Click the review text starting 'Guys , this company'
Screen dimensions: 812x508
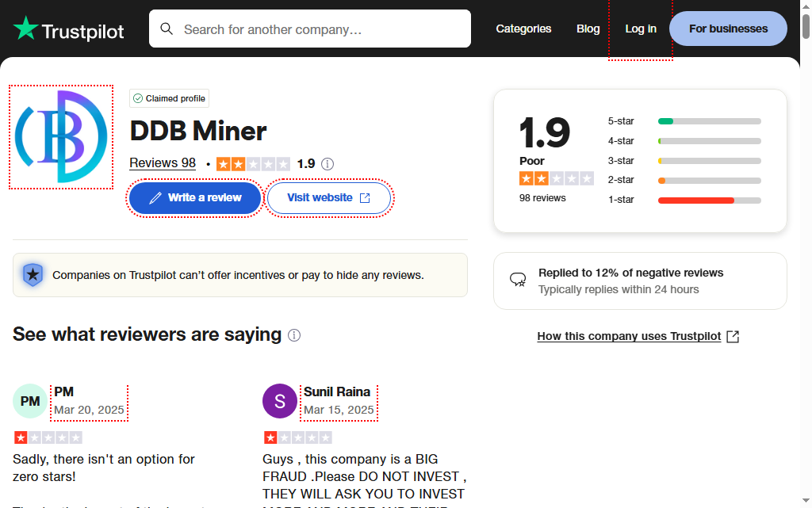tap(365, 479)
